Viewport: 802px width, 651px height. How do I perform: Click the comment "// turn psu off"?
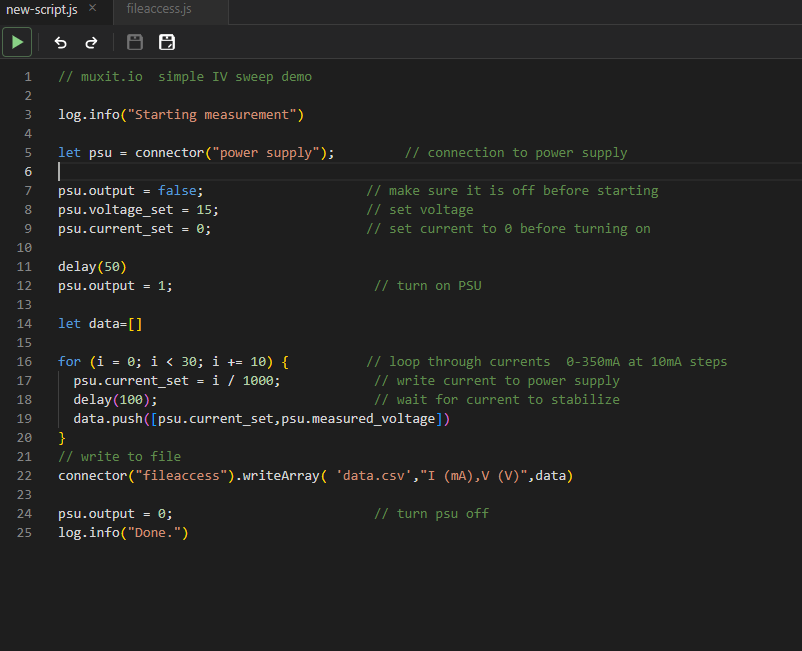click(432, 513)
